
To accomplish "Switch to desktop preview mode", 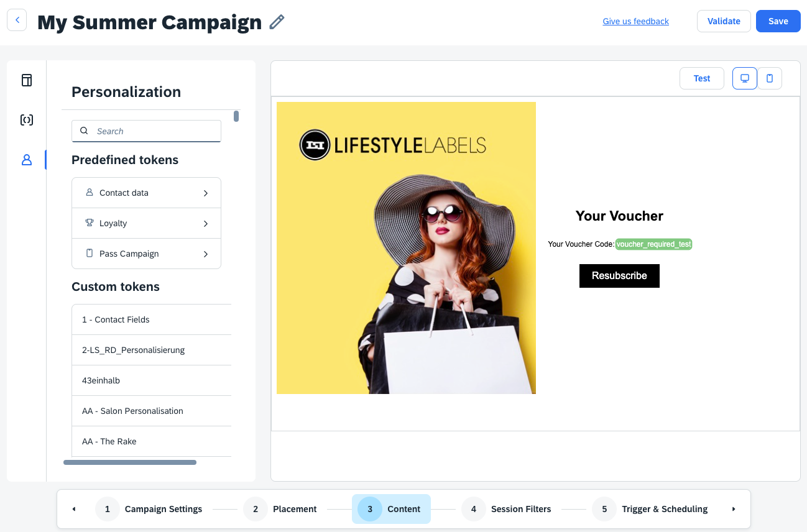I will [745, 78].
